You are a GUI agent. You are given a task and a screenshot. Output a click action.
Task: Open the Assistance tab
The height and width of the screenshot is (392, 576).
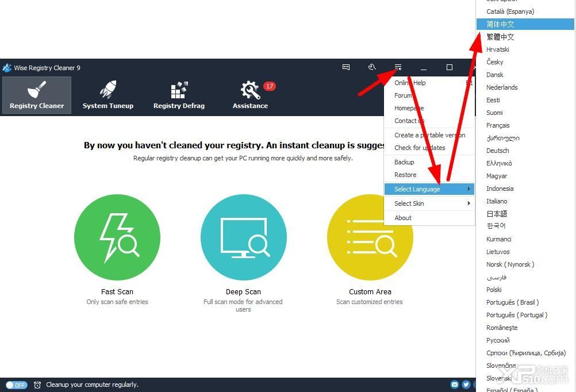pos(250,95)
